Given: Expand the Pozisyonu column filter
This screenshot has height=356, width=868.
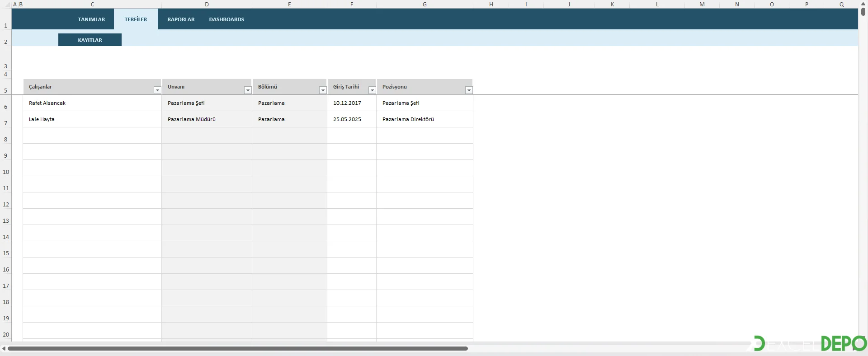Looking at the screenshot, I should [469, 90].
